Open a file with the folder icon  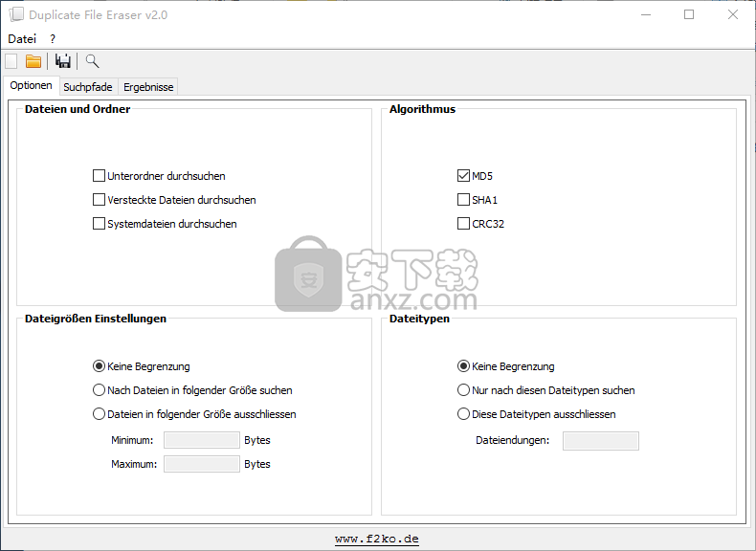pos(33,61)
